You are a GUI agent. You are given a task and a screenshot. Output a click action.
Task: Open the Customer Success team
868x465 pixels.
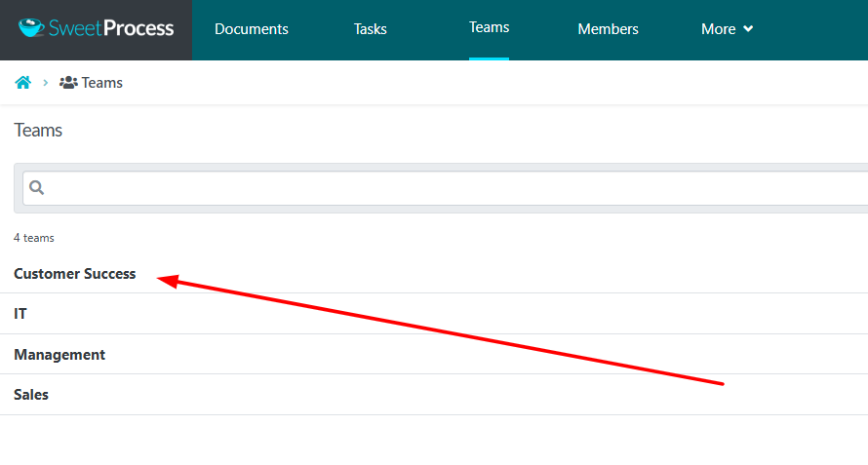[x=75, y=274]
